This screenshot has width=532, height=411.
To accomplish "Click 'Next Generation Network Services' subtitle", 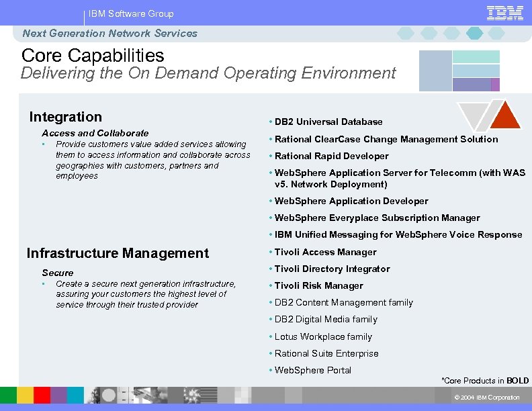I will pos(109,33).
